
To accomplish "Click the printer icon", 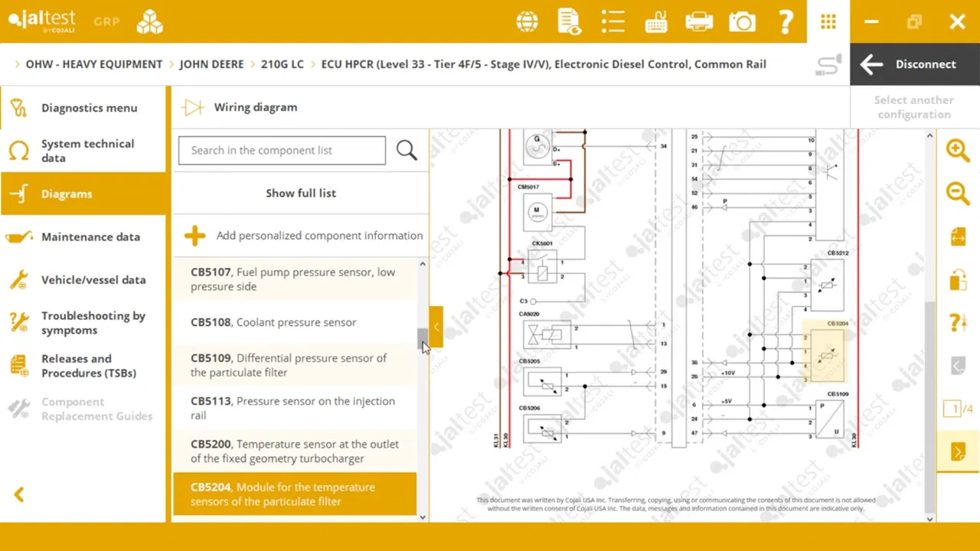I will [699, 21].
